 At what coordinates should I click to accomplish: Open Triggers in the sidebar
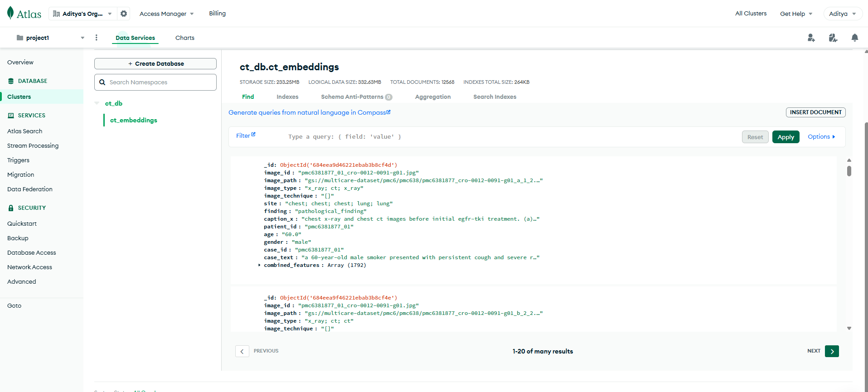(x=18, y=160)
